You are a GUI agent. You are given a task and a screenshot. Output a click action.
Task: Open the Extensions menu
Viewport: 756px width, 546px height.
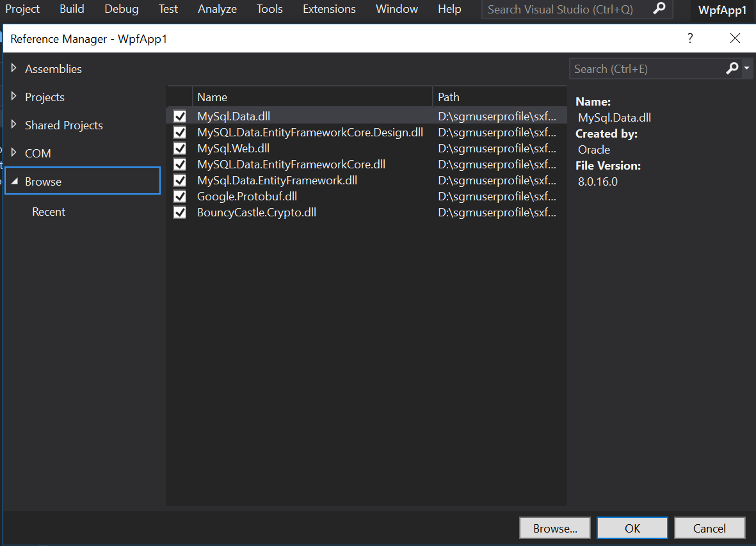click(329, 9)
